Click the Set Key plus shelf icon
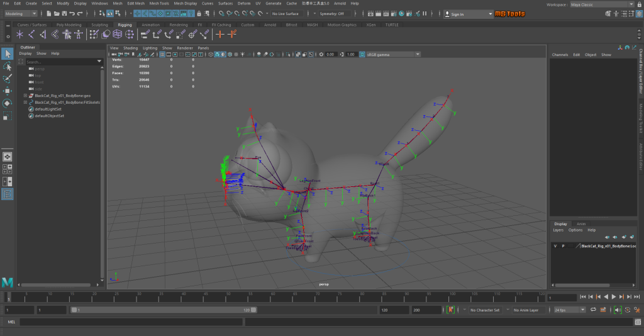644x336 pixels. tap(220, 35)
